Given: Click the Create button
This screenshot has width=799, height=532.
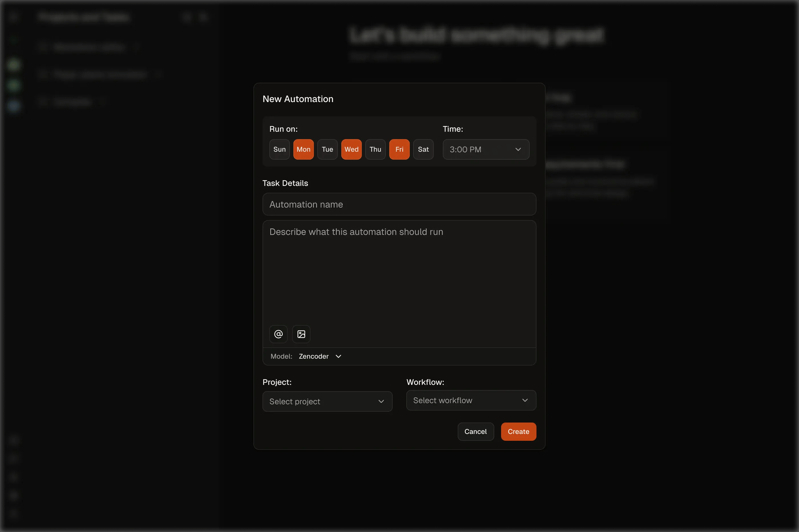Looking at the screenshot, I should [x=518, y=432].
